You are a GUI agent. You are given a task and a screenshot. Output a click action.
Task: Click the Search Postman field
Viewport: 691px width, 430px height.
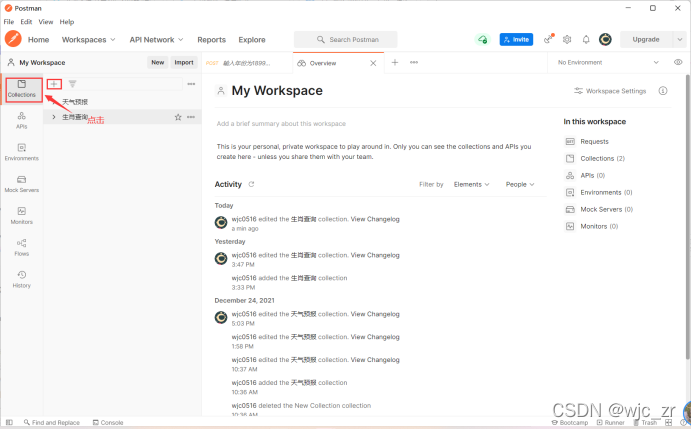[x=346, y=39]
